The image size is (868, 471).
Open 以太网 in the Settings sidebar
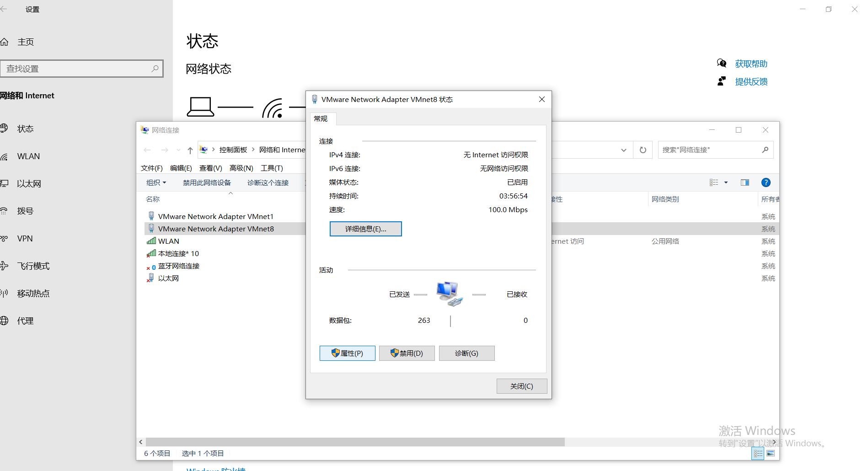[x=29, y=184]
